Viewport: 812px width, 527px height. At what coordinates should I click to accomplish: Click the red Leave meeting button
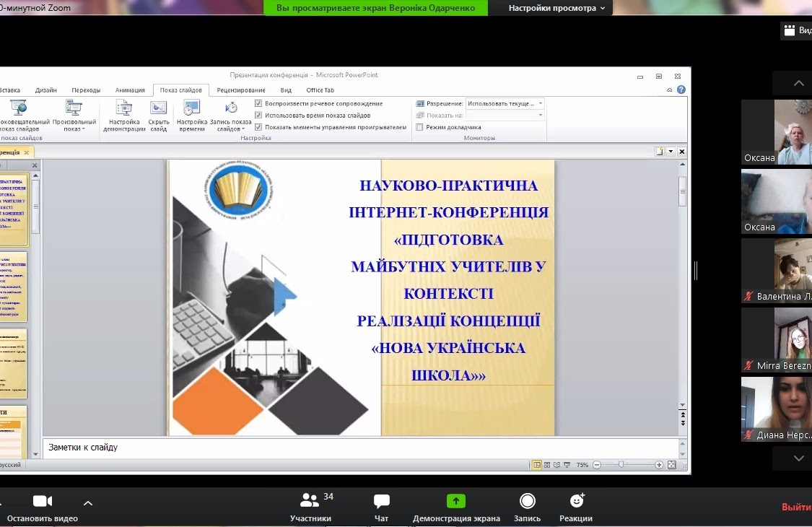click(x=797, y=507)
